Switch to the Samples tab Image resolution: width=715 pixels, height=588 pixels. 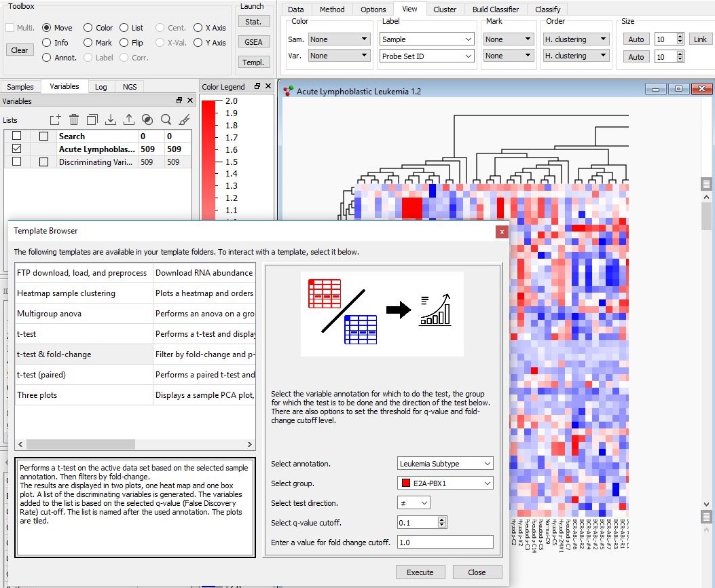[x=20, y=87]
